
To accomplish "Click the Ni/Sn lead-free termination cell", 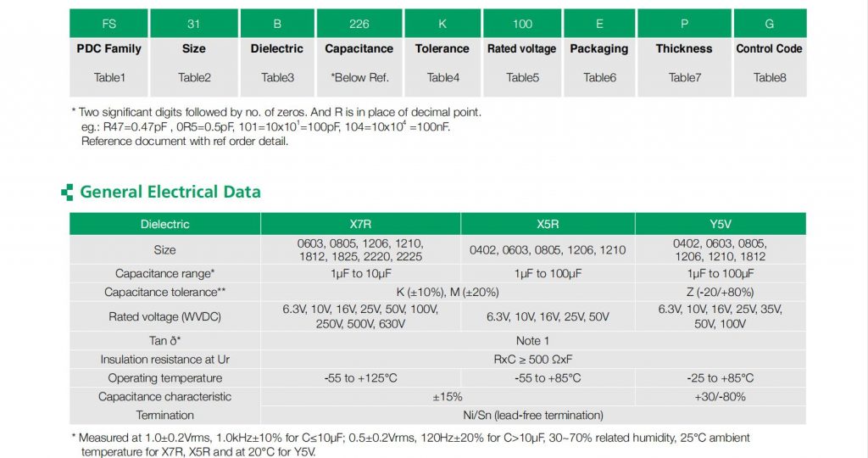I will pyautogui.click(x=533, y=415).
